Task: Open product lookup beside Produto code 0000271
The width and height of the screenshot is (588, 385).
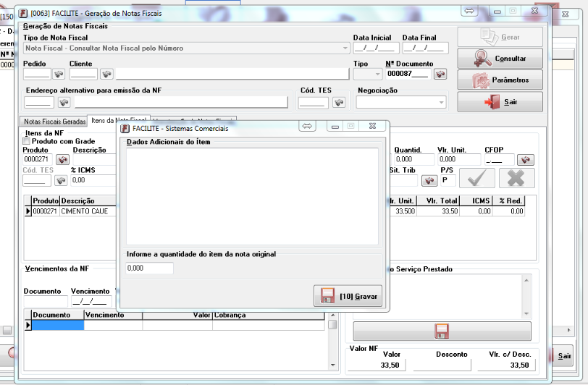Action: pyautogui.click(x=63, y=159)
